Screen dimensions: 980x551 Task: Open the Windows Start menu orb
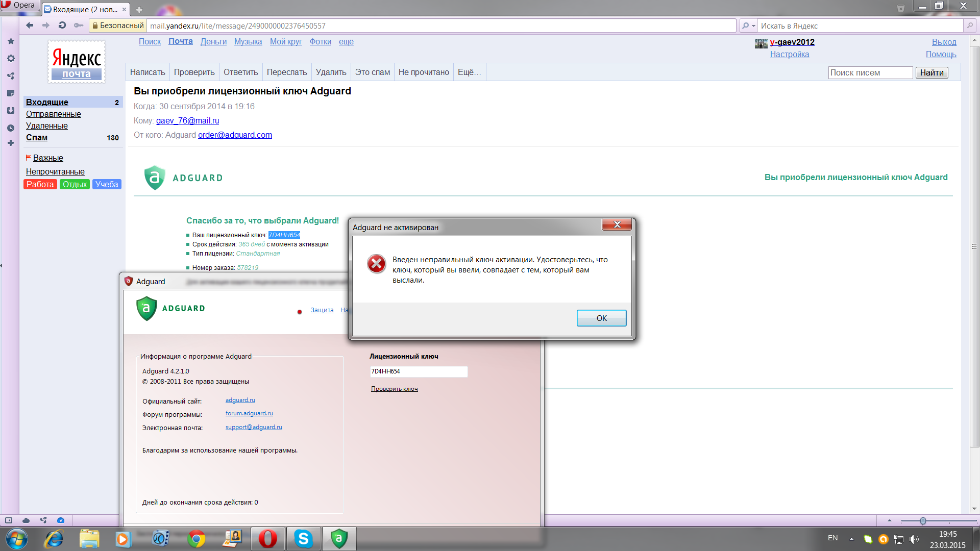(16, 539)
